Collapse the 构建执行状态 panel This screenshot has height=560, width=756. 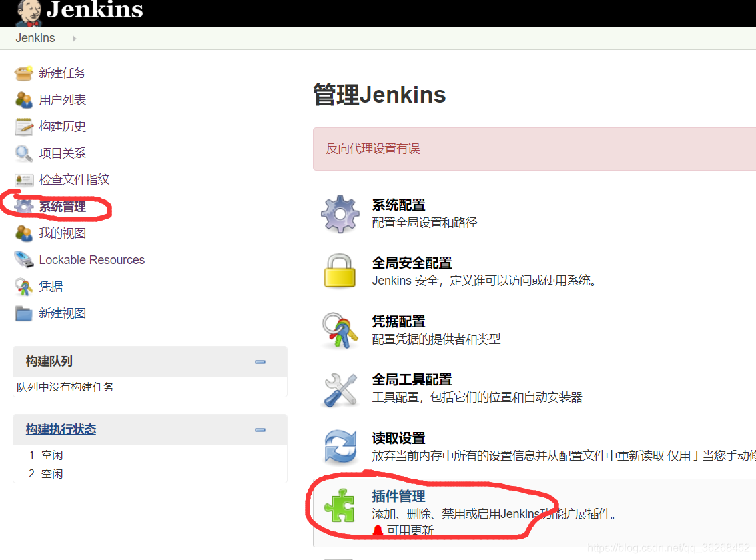coord(260,430)
